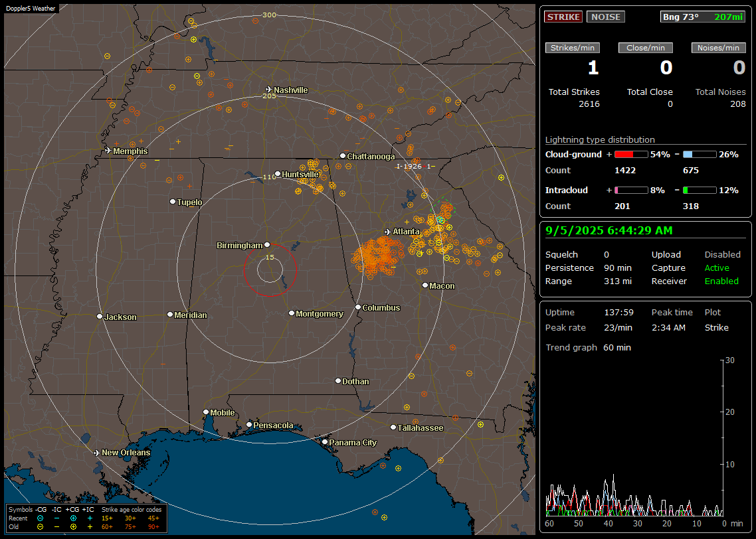Click the bearing and distance readout box
Screen dimensions: 756x539
703,17
